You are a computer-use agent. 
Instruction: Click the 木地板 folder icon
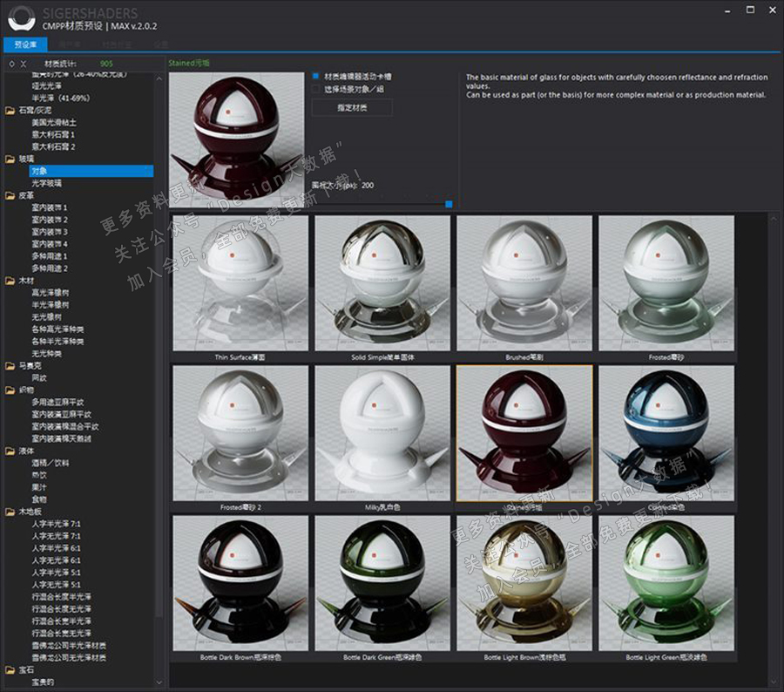10,512
